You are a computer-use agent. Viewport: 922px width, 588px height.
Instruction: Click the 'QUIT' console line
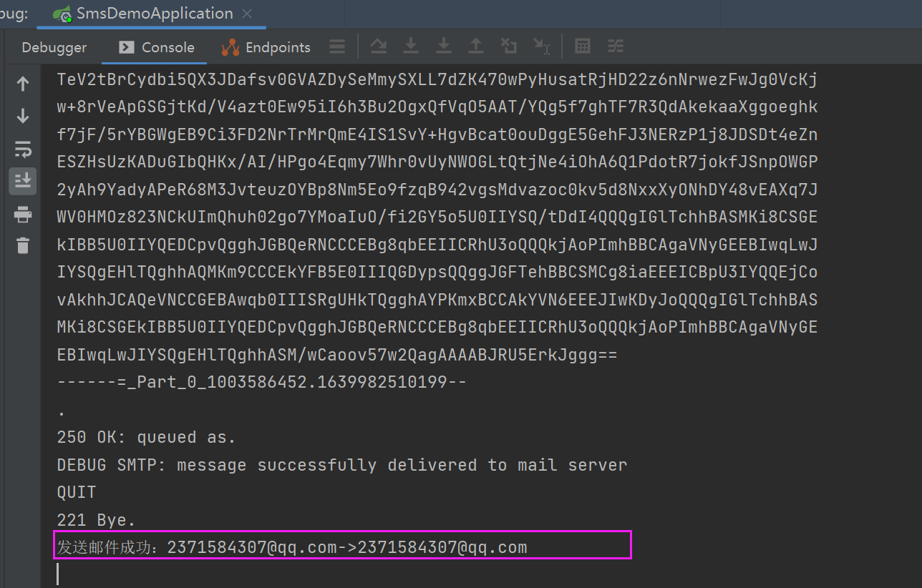pyautogui.click(x=77, y=492)
